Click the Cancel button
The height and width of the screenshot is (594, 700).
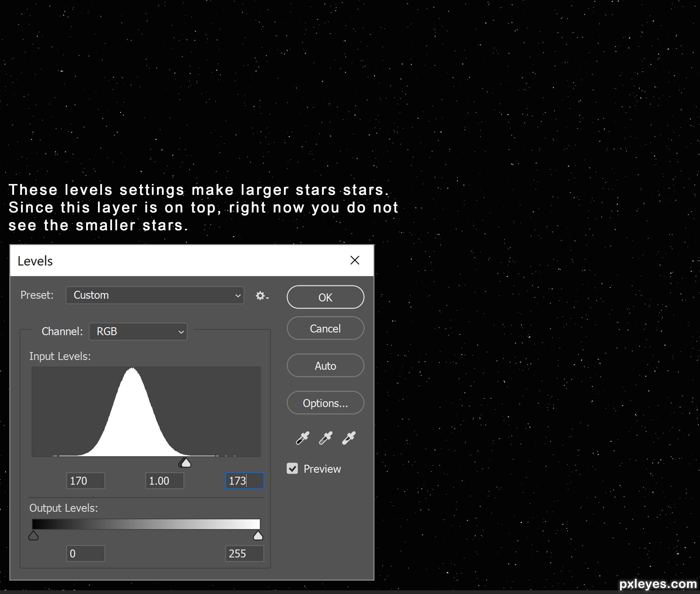pos(325,328)
